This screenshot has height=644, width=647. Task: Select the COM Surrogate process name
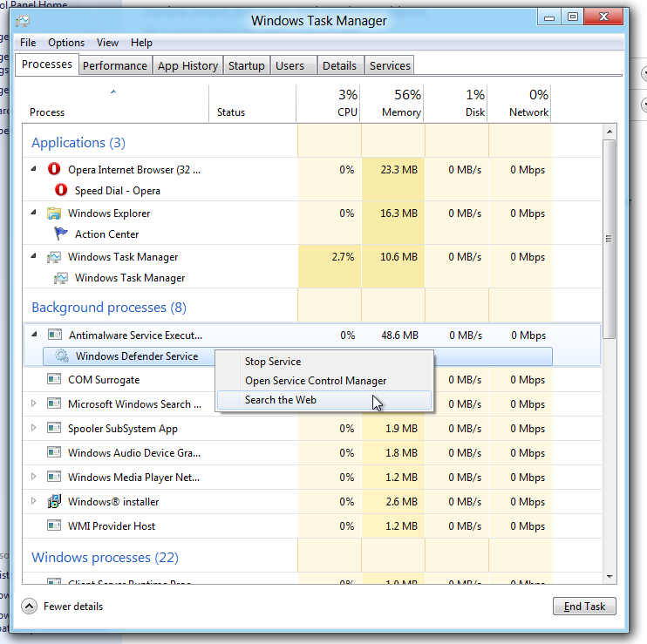click(104, 379)
